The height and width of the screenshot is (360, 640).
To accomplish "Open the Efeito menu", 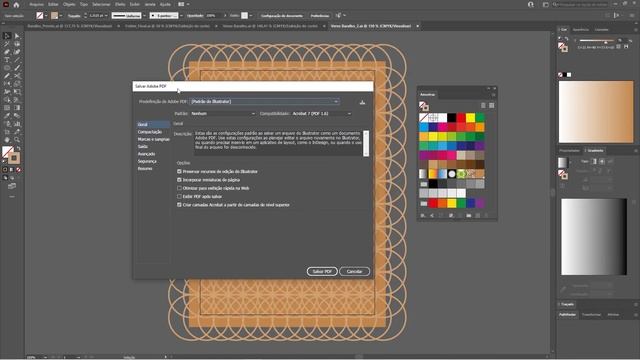I will click(120, 4).
